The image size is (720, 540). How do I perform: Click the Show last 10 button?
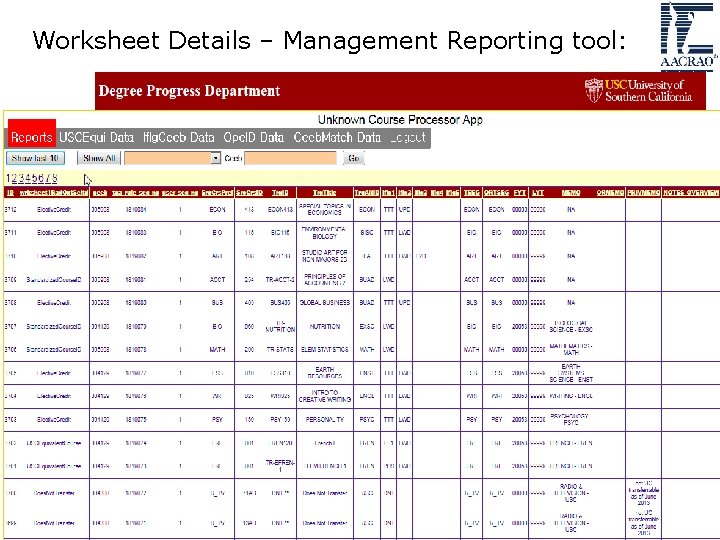(35, 158)
